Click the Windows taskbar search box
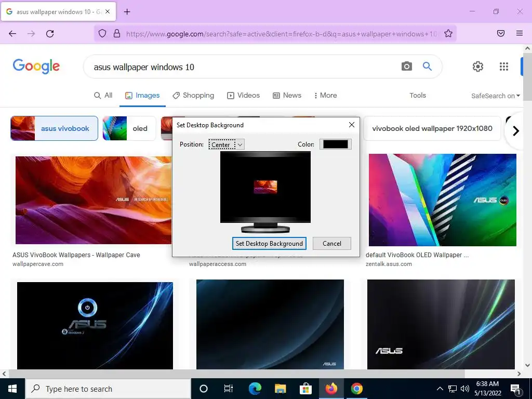Image resolution: width=532 pixels, height=399 pixels. (x=108, y=389)
